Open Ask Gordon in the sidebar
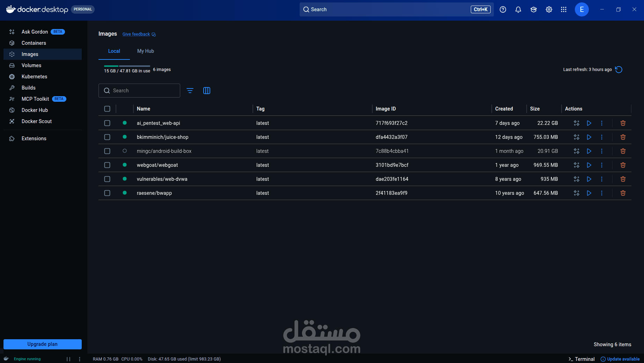 click(x=43, y=32)
